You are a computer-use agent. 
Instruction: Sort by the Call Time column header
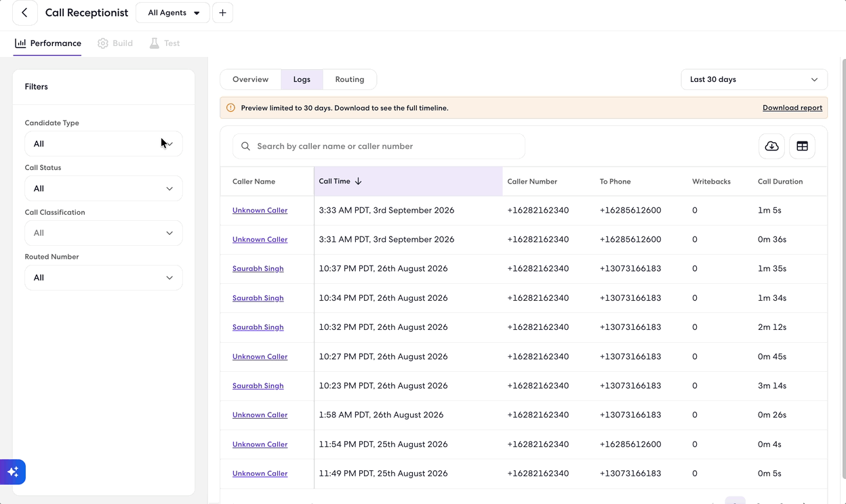click(408, 182)
